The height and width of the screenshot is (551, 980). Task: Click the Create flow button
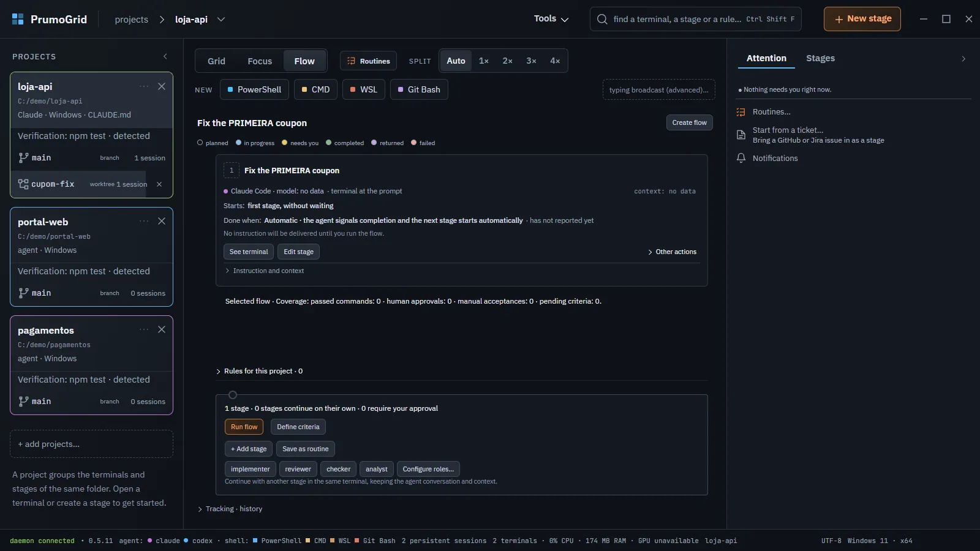tap(689, 122)
